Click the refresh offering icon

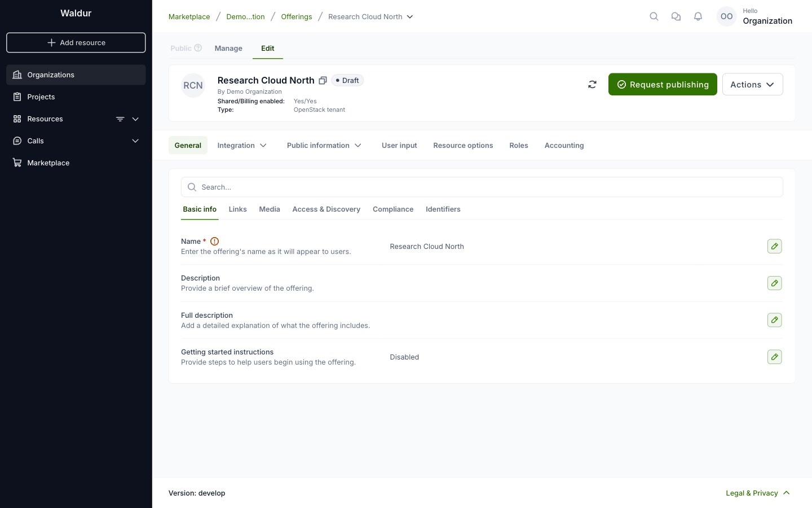[x=592, y=84]
